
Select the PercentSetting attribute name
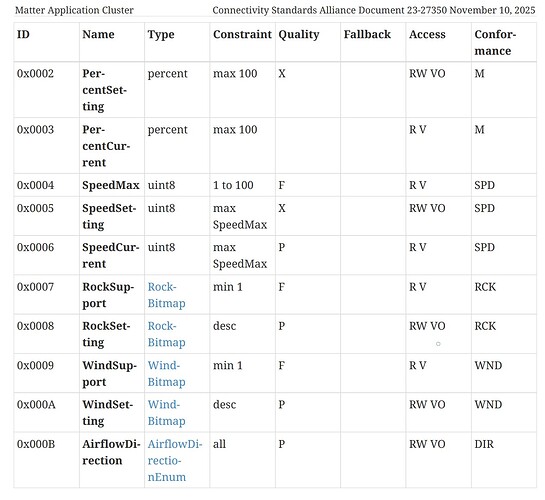coord(105,90)
